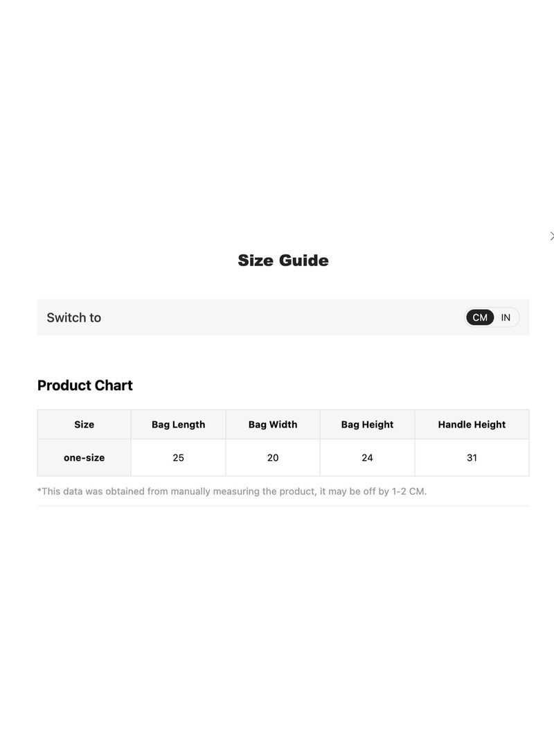Select the Bag Length column header

coord(178,424)
